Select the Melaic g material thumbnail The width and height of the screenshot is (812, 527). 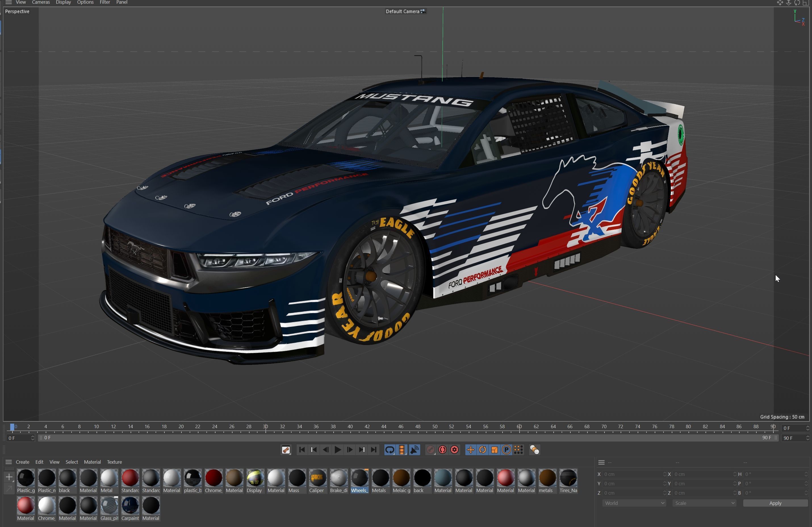point(401,478)
